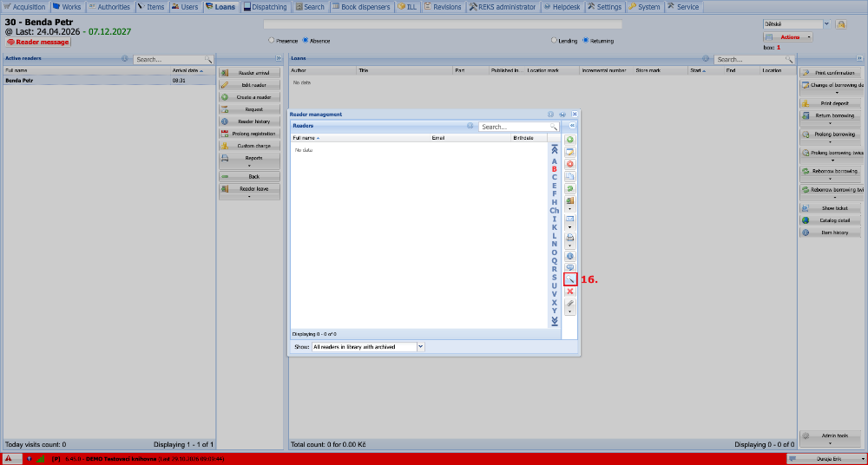Image resolution: width=868 pixels, height=465 pixels.
Task: Open the Book dispensers tab
Action: point(363,7)
